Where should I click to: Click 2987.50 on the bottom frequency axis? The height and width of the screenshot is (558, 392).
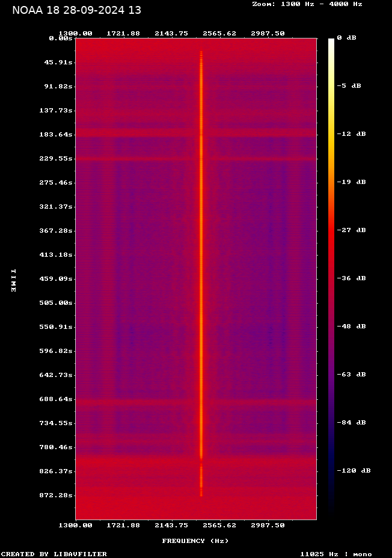pos(268,525)
